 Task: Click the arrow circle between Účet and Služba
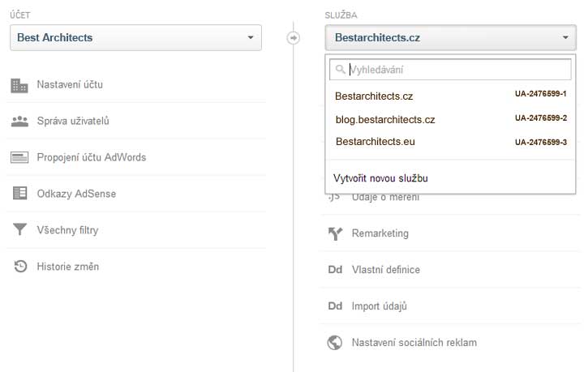tap(294, 38)
